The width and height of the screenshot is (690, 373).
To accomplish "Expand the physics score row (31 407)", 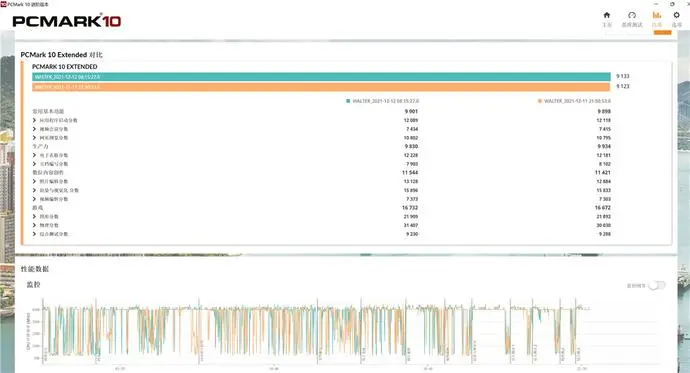I will 34,225.
